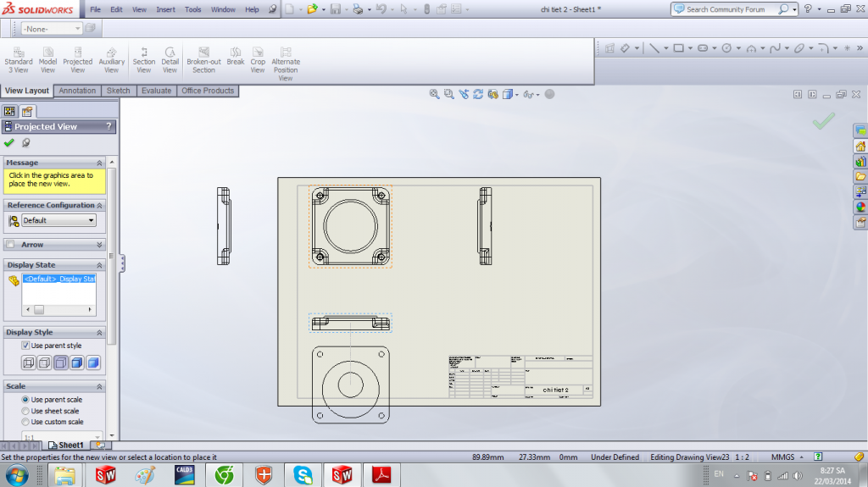
Task: Uncheck Use parent style
Action: click(25, 346)
